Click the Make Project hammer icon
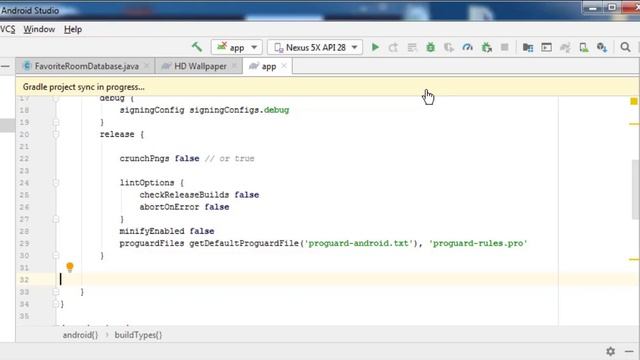640x360 pixels. 197,47
